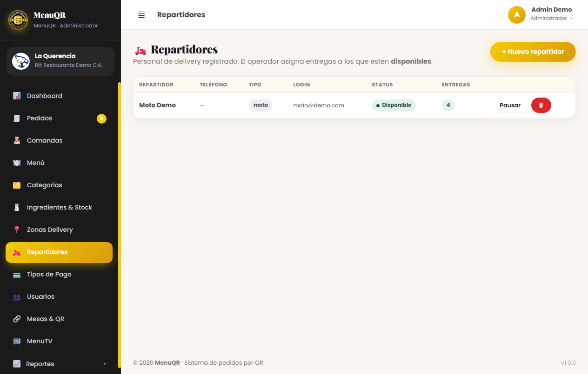Click the red trash delete icon

(541, 105)
